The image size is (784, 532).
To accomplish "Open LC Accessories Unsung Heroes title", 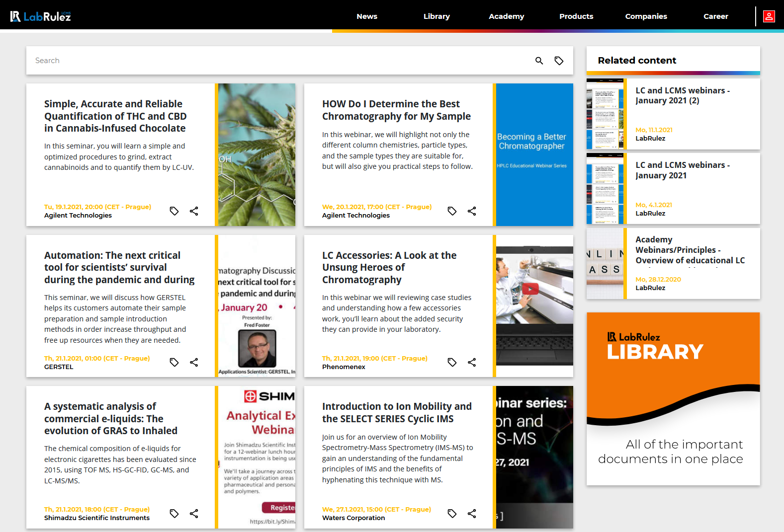I will click(x=389, y=268).
